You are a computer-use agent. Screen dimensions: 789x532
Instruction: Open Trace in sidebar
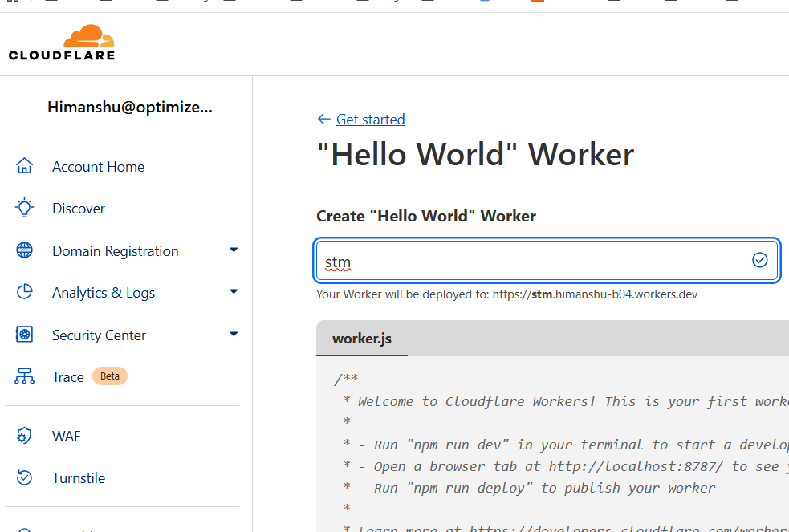(68, 376)
